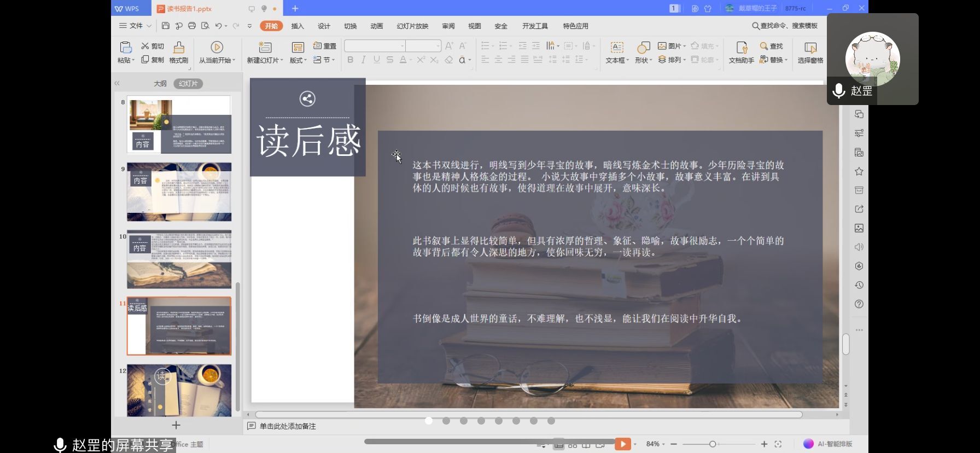Open the Shapes (形状) tool

[x=643, y=48]
